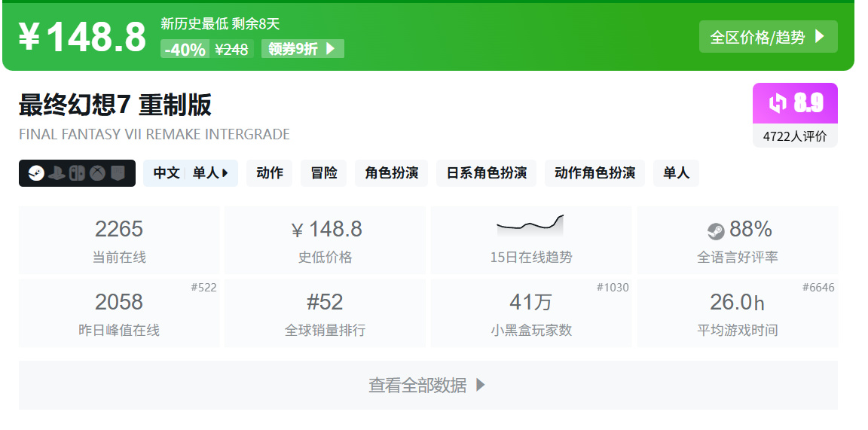Select the last 单人 tag

click(676, 173)
